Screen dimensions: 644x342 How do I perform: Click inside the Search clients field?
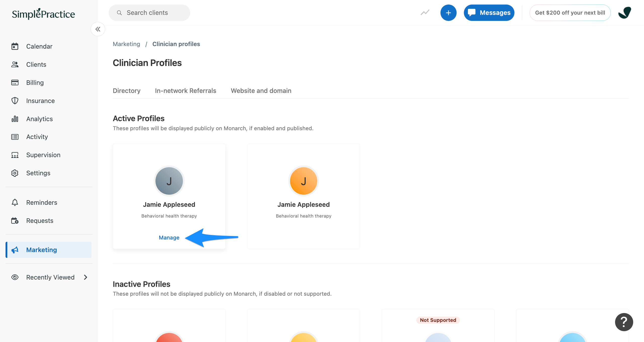pyautogui.click(x=149, y=13)
